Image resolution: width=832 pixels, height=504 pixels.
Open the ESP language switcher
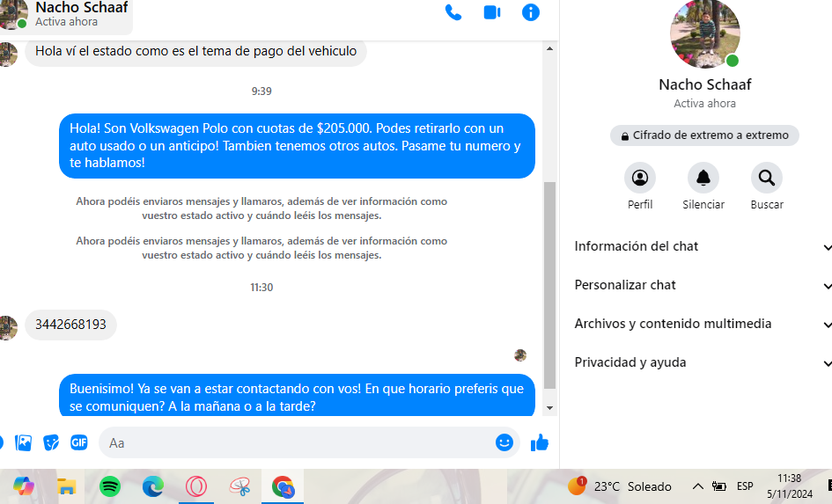(745, 486)
